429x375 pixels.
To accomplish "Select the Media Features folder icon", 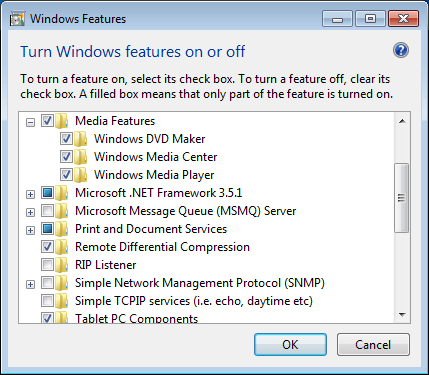I will [x=62, y=121].
